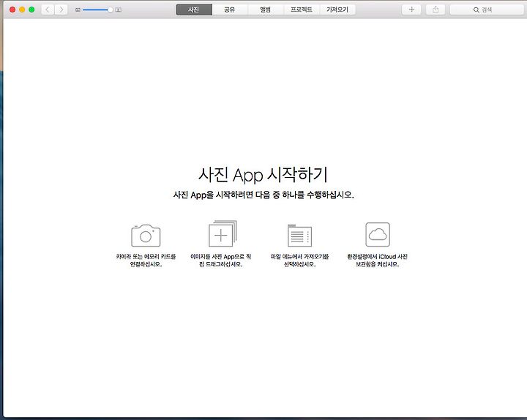Click the '환경설정에서 iCloud 사진 보관함을 켜십시오.' text
This screenshot has width=527, height=420.
coord(378,260)
